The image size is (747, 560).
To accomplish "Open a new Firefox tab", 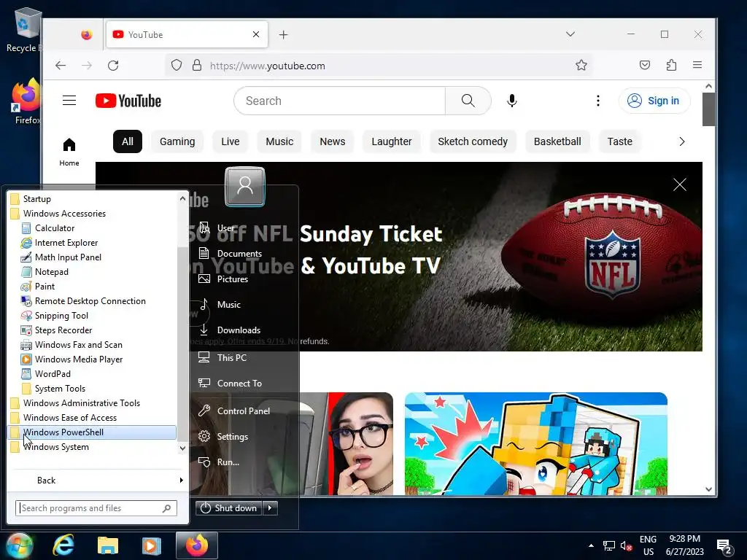I will [284, 35].
